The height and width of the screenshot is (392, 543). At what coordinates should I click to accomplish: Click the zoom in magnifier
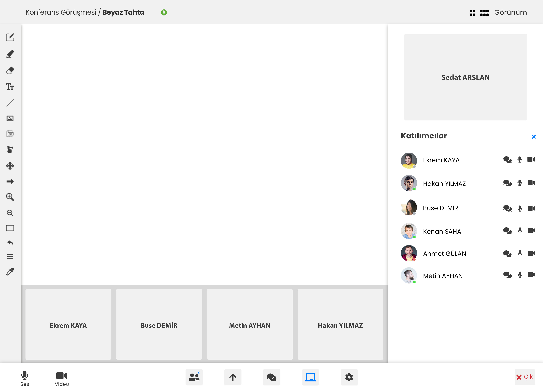(x=10, y=197)
